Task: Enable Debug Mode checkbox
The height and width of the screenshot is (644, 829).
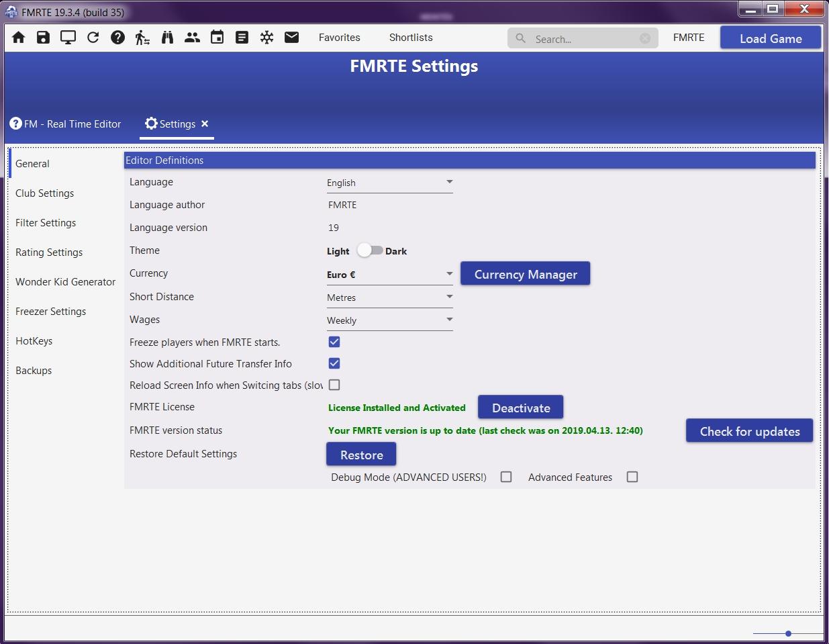Action: (506, 477)
